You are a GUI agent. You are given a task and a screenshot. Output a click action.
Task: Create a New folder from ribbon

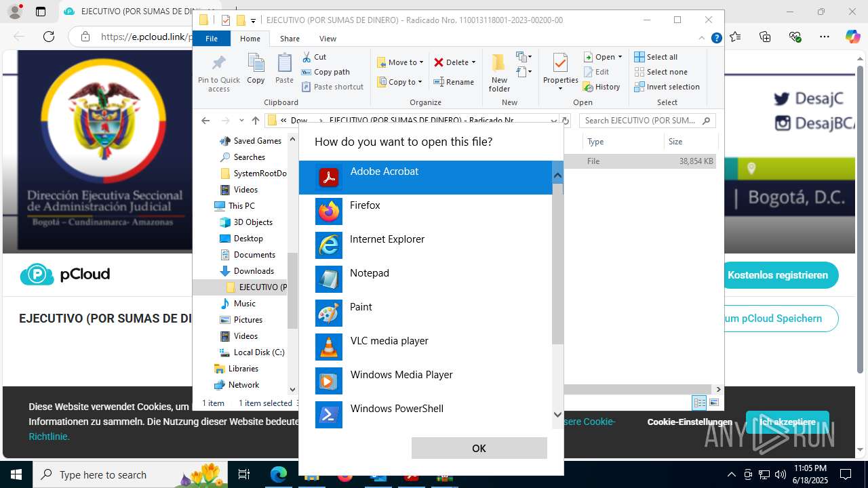(x=499, y=73)
